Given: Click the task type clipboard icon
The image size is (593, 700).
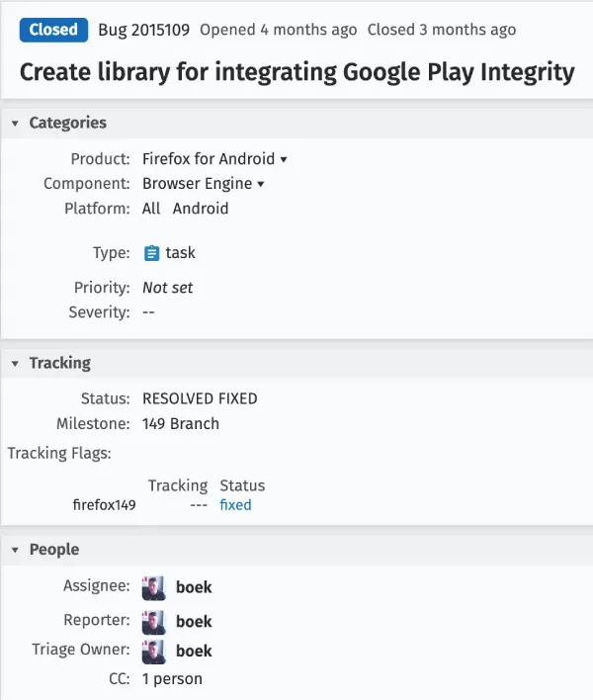Looking at the screenshot, I should 151,253.
